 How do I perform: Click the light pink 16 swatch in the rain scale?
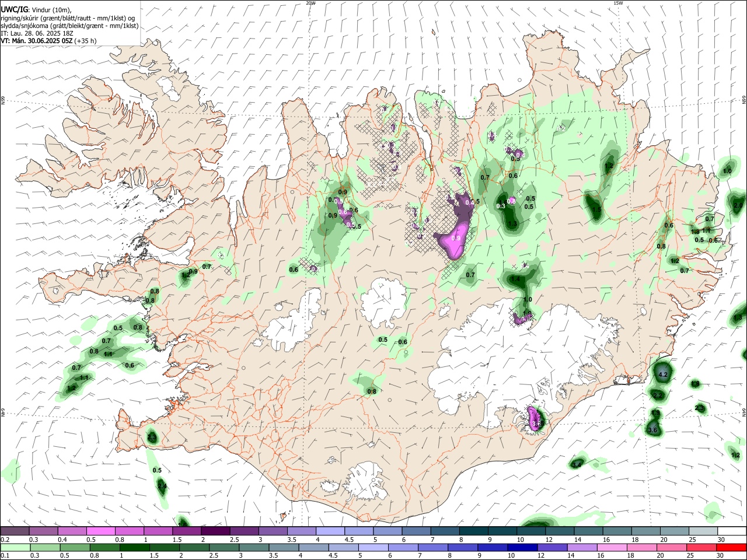(612, 547)
